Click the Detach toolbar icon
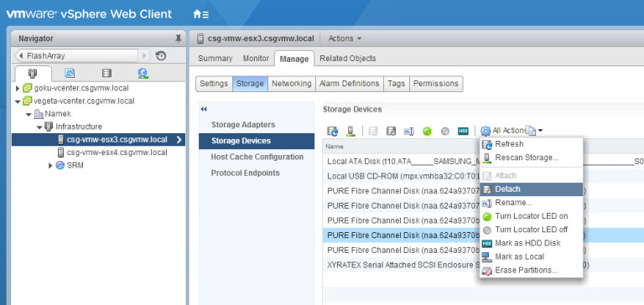 [392, 131]
